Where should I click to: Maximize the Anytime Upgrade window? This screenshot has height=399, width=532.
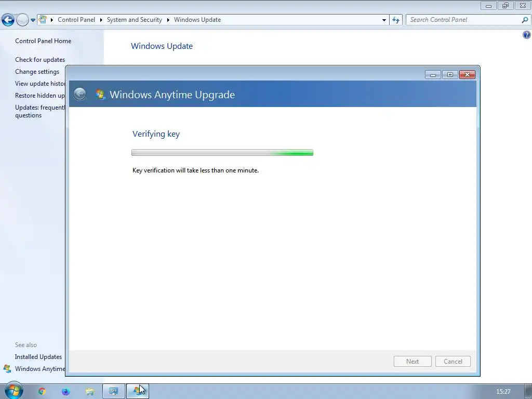450,75
